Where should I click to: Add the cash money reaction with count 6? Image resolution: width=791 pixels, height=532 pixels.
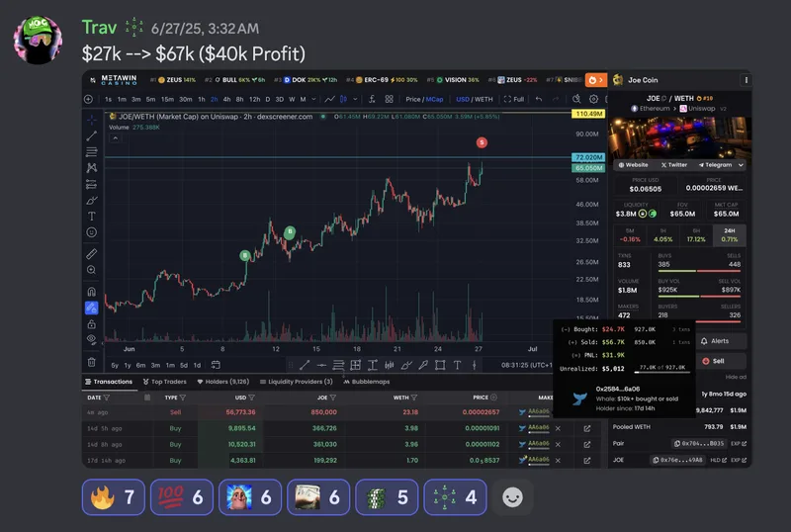tap(318, 497)
